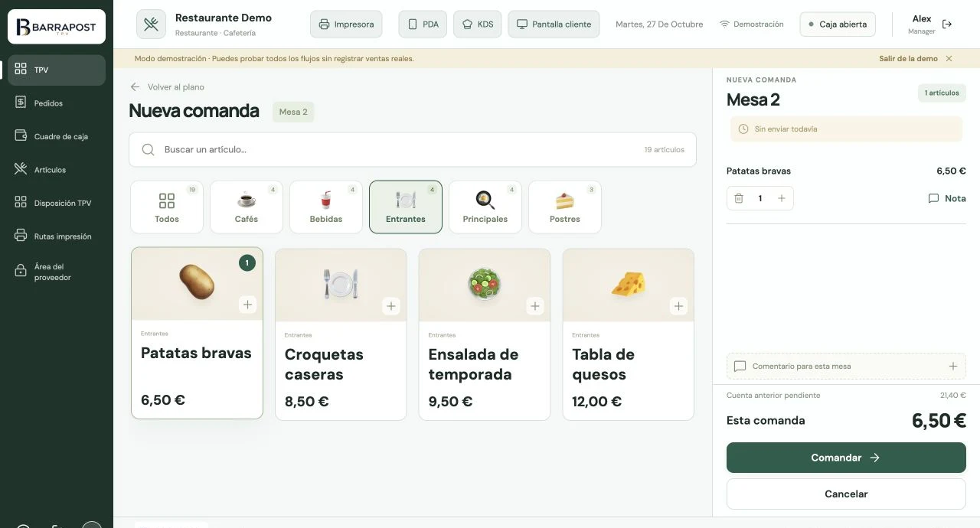Click the Mesa 2 tag

pyautogui.click(x=293, y=112)
